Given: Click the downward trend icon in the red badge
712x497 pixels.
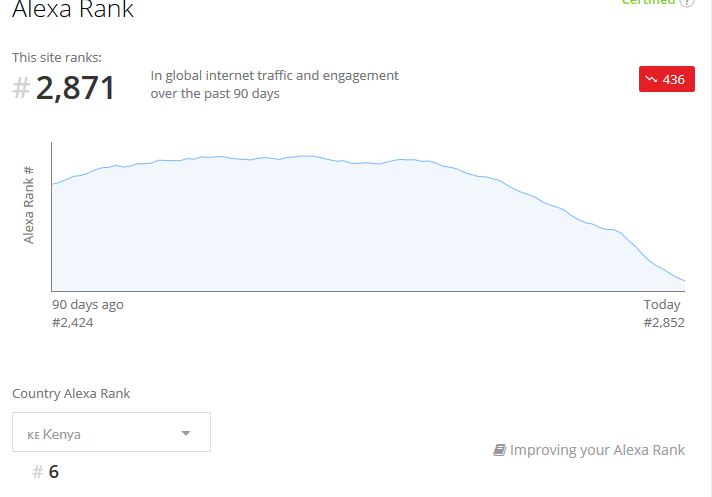Looking at the screenshot, I should (651, 79).
